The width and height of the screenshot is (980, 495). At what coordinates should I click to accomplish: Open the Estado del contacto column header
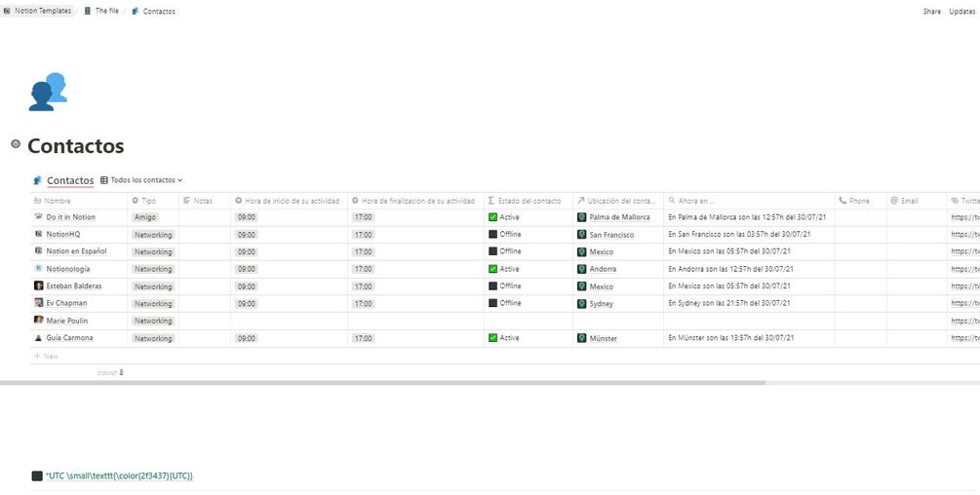click(x=529, y=201)
